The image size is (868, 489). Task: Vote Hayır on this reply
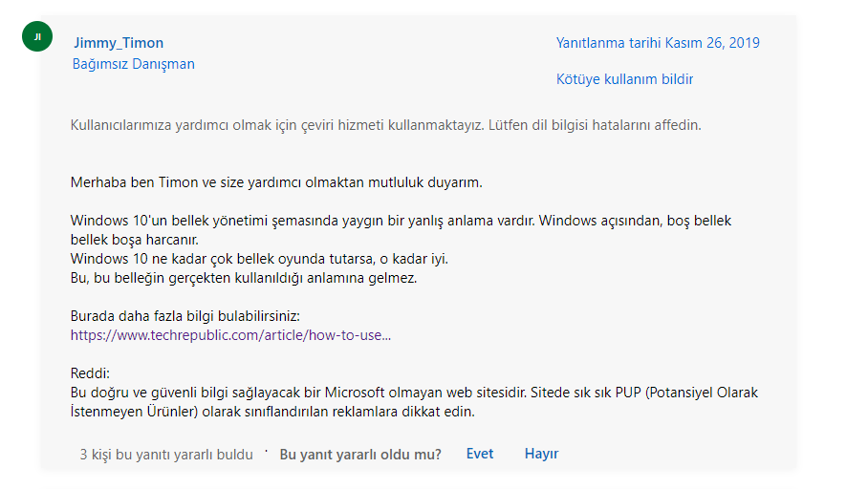point(541,454)
